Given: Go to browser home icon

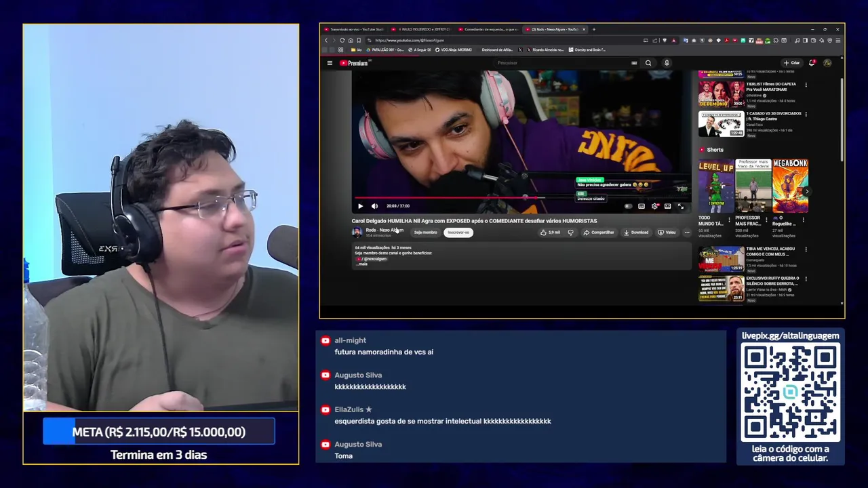Looking at the screenshot, I should pos(351,40).
